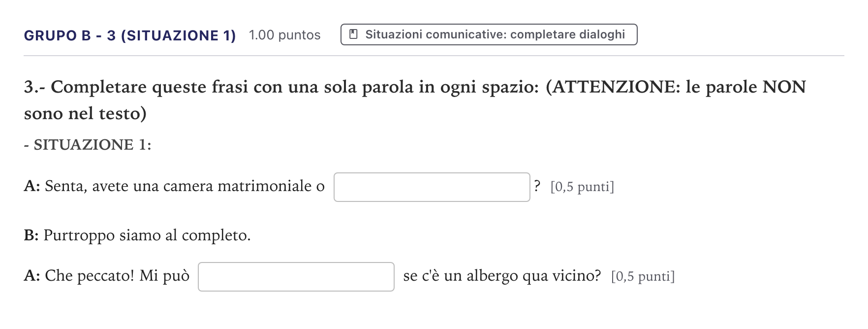This screenshot has height=329, width=868.
Task: Open the 'Situazioni comunicative: completare dialoghi' tag
Action: tap(489, 34)
